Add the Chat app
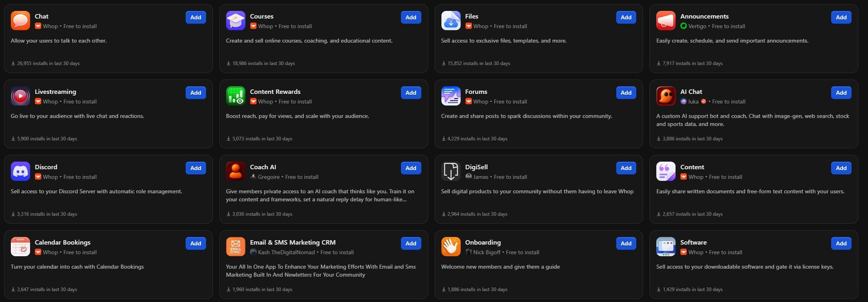 pyautogui.click(x=196, y=17)
